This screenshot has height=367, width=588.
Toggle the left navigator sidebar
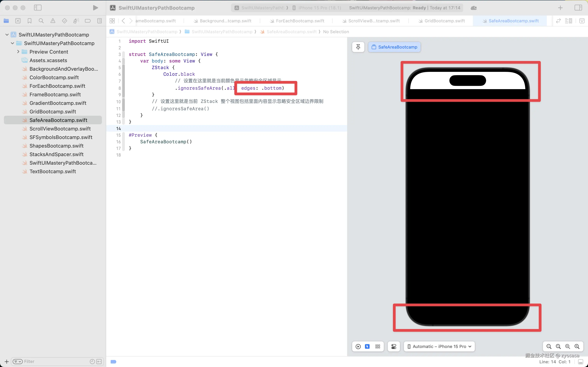click(38, 8)
